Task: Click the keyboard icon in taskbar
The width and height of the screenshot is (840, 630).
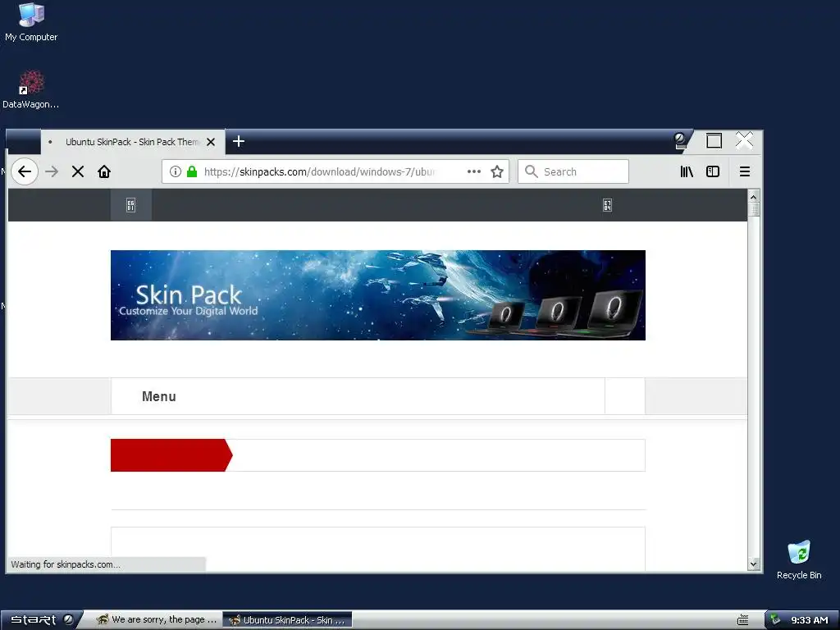Action: [742, 620]
